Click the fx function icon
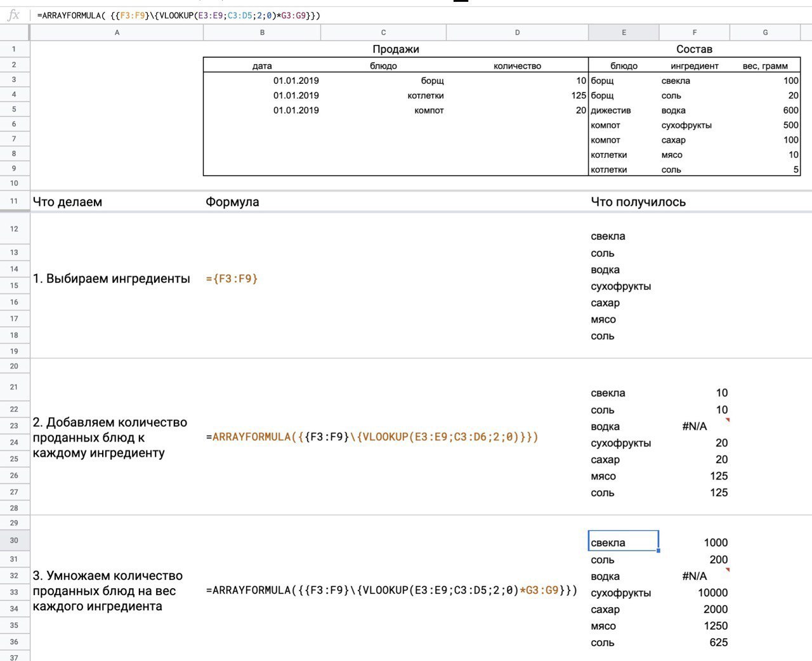This screenshot has height=661, width=812. (x=13, y=15)
